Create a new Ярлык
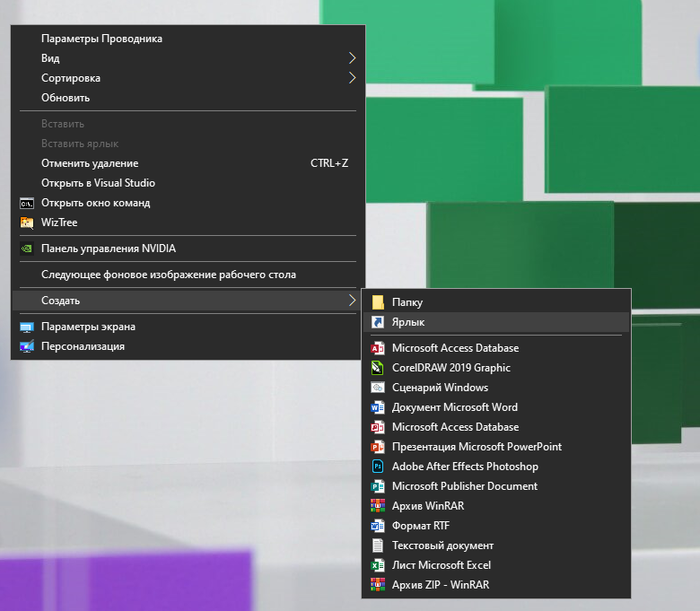The width and height of the screenshot is (700, 611). tap(496, 322)
